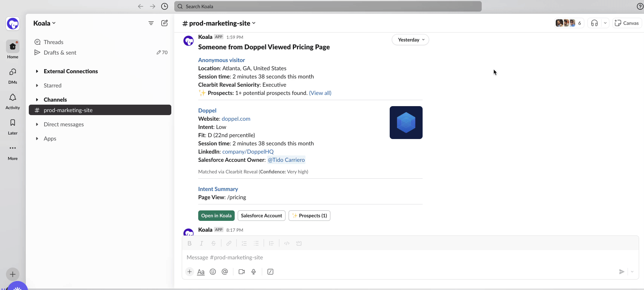
Task: Open send options dropdown arrow
Action: 632,272
